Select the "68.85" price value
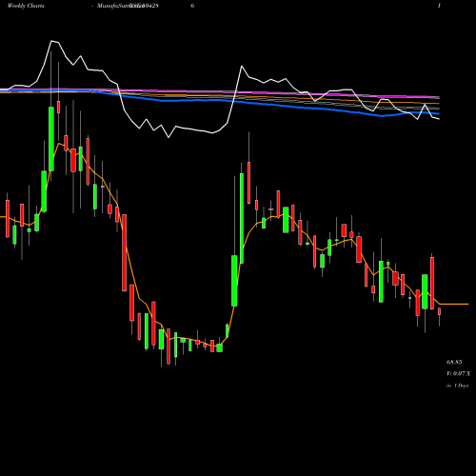476x476 pixels. click(454, 362)
